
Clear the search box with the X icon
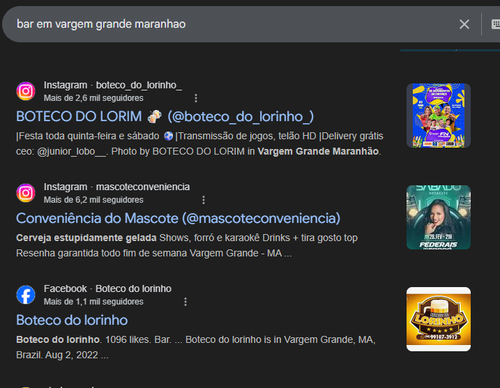[x=464, y=24]
